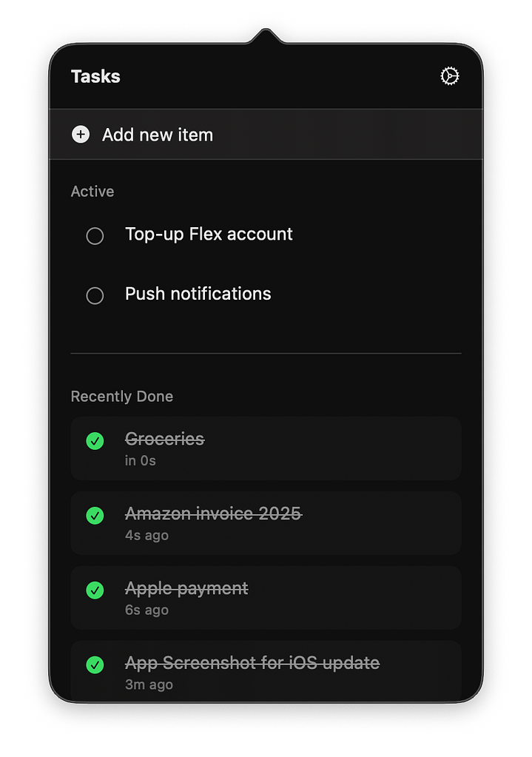Click the "Recently Done" section label
The height and width of the screenshot is (757, 532).
point(122,397)
